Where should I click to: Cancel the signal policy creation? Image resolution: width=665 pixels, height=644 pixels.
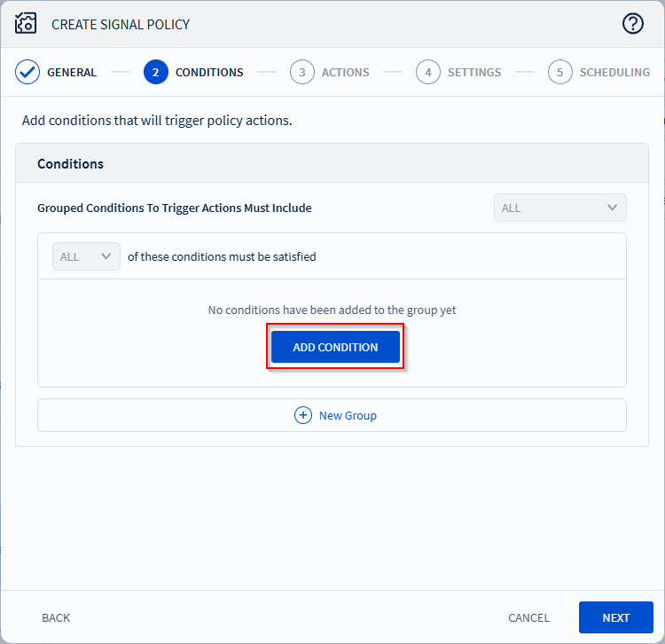coord(528,617)
